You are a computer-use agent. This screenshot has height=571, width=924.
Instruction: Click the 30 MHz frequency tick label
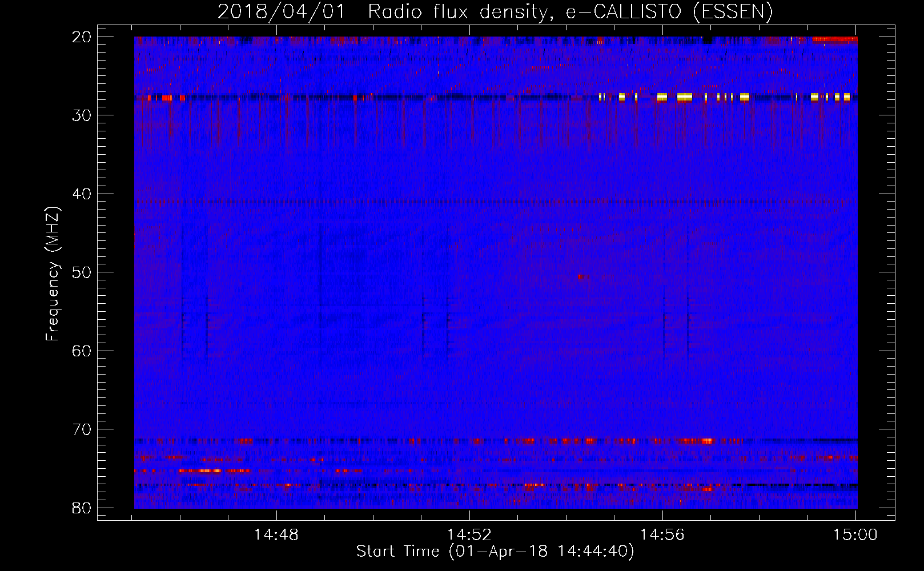[82, 115]
